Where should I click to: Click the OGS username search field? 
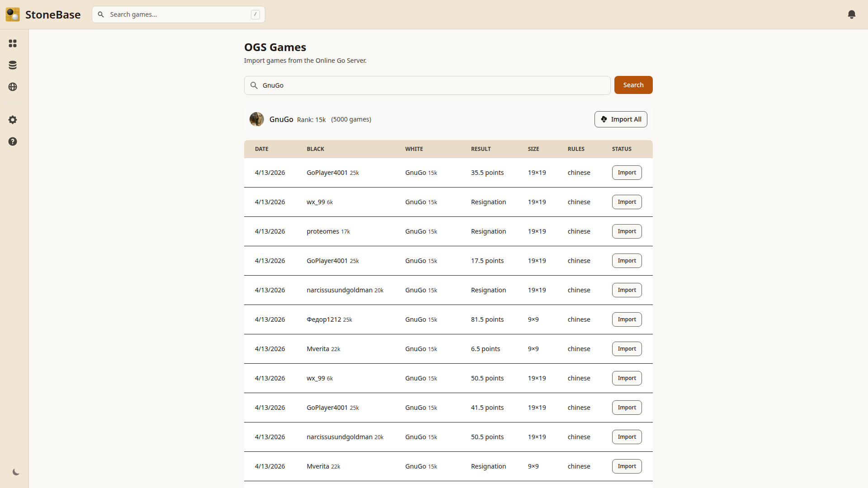(x=427, y=85)
